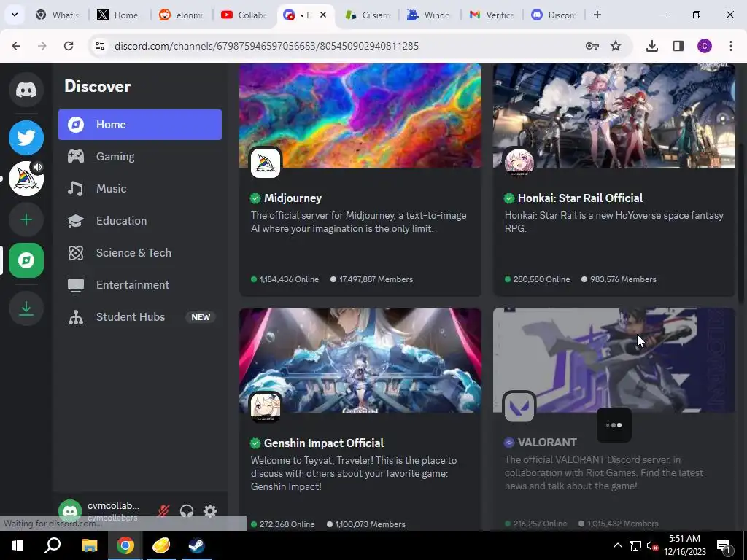
Task: Open Honkai: Star Rail Official title
Action: point(580,198)
